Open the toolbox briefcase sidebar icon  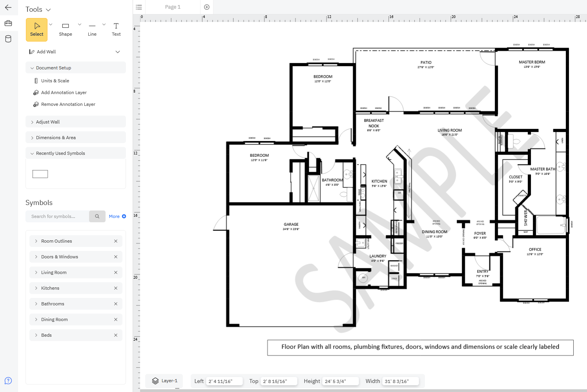click(8, 24)
